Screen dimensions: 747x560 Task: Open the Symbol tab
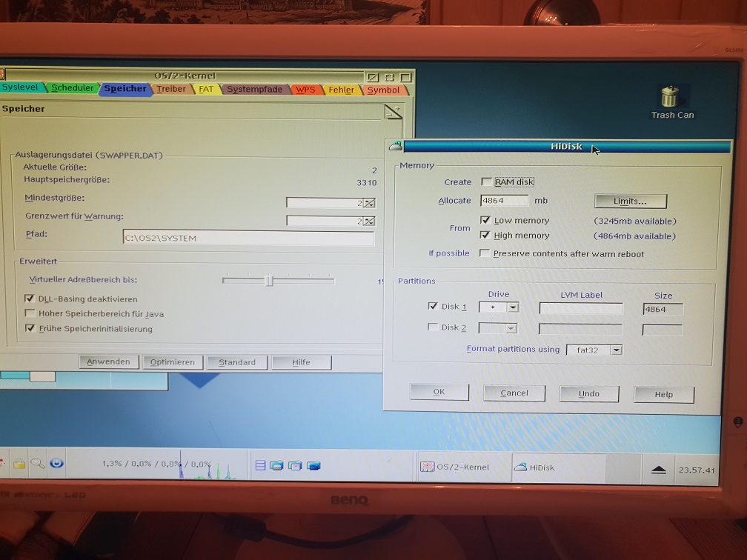[384, 90]
